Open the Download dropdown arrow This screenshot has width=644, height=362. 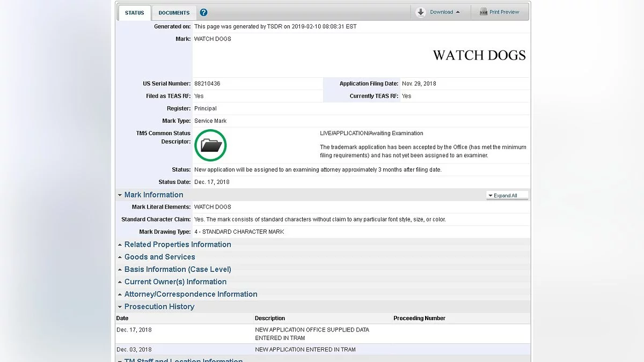click(458, 12)
